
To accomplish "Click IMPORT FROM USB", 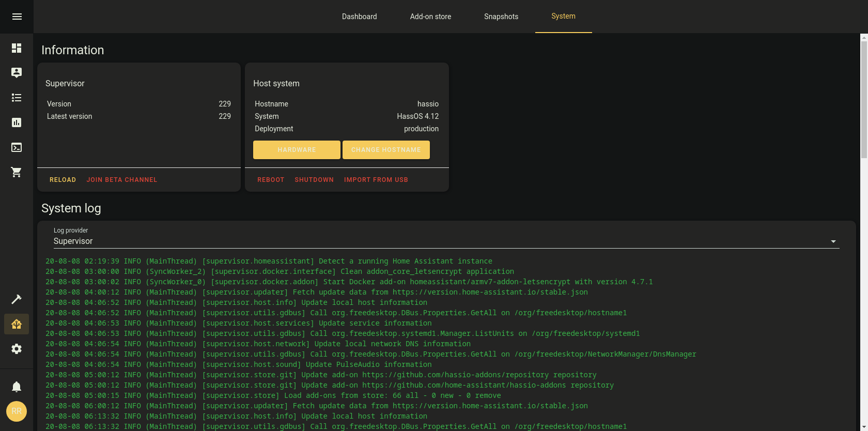I will click(x=376, y=180).
